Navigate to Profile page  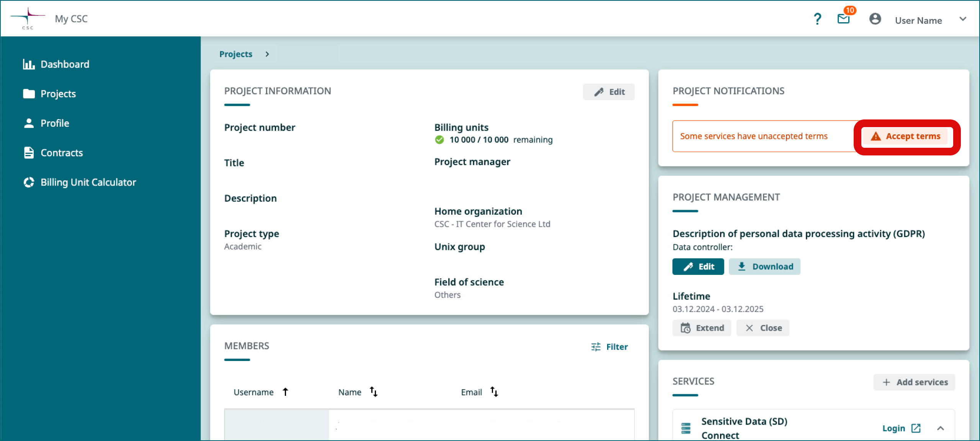coord(55,123)
